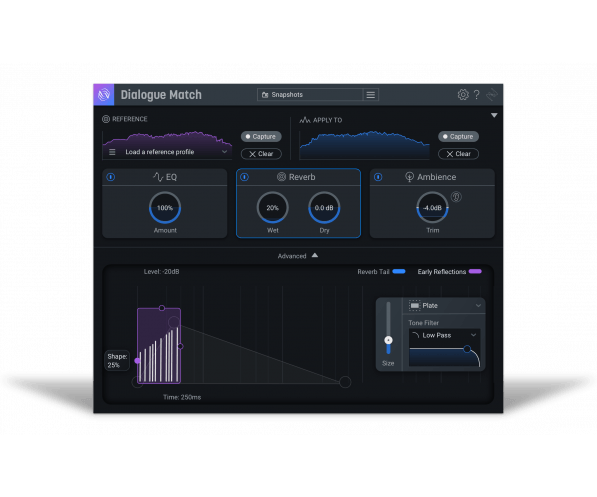Click Capture in the Apply To section
The image size is (597, 497).
click(458, 136)
